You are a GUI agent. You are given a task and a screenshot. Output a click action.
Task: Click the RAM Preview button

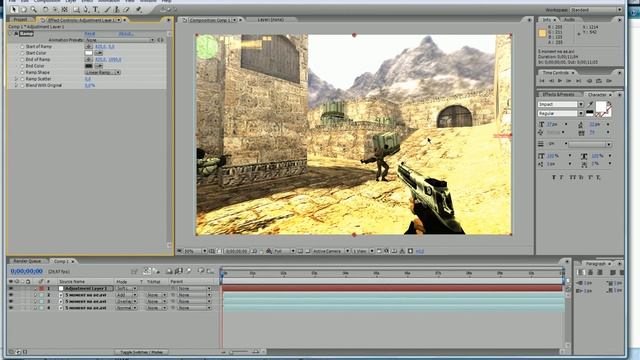[x=609, y=81]
